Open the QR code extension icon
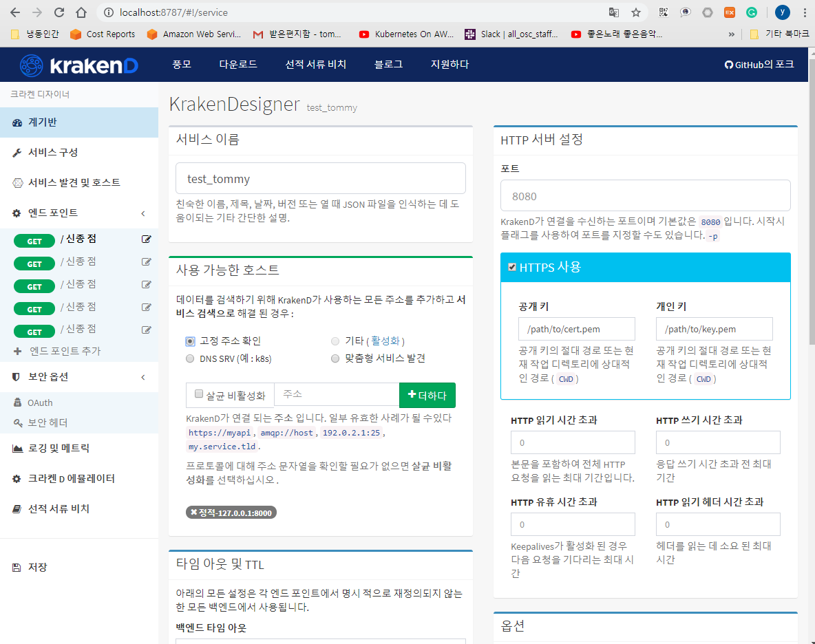This screenshot has height=644, width=815. (664, 12)
